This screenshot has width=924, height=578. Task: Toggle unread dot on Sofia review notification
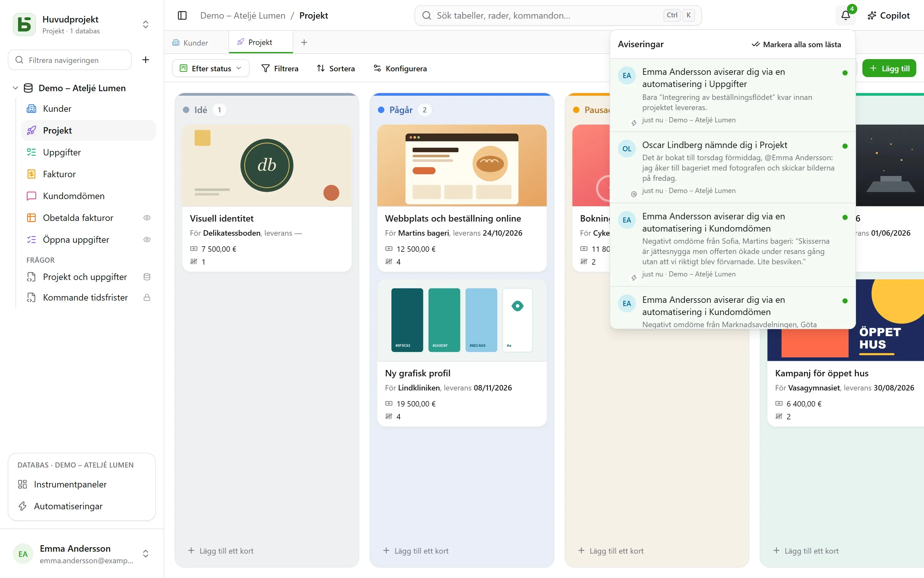[845, 217]
